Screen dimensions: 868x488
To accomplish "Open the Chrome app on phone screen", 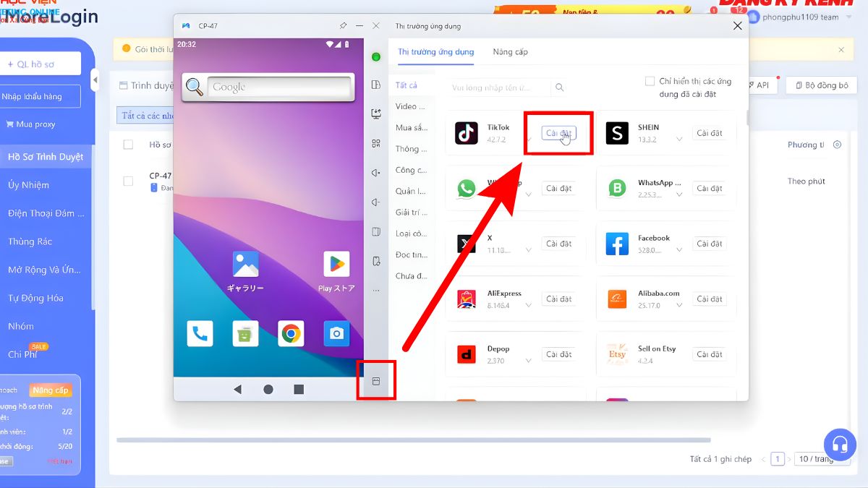I will pyautogui.click(x=291, y=333).
